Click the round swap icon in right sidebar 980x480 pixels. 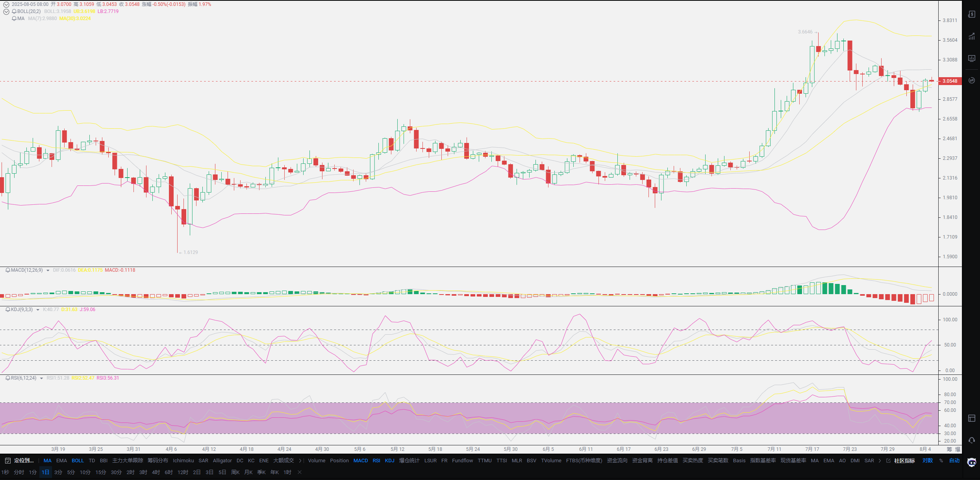coord(972,80)
